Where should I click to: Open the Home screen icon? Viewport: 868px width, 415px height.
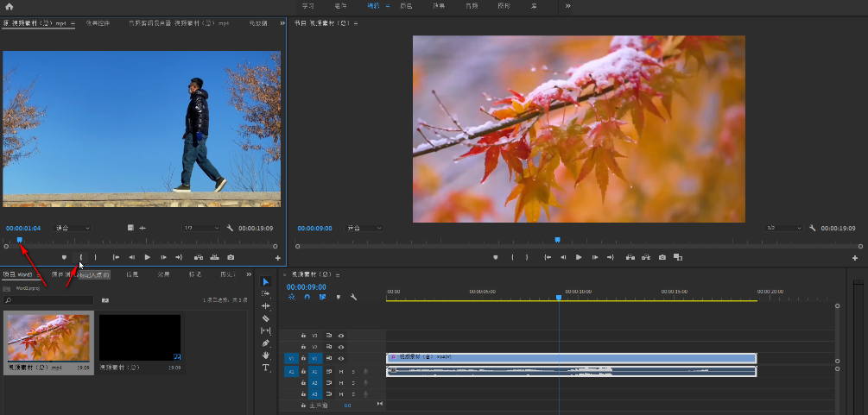9,6
